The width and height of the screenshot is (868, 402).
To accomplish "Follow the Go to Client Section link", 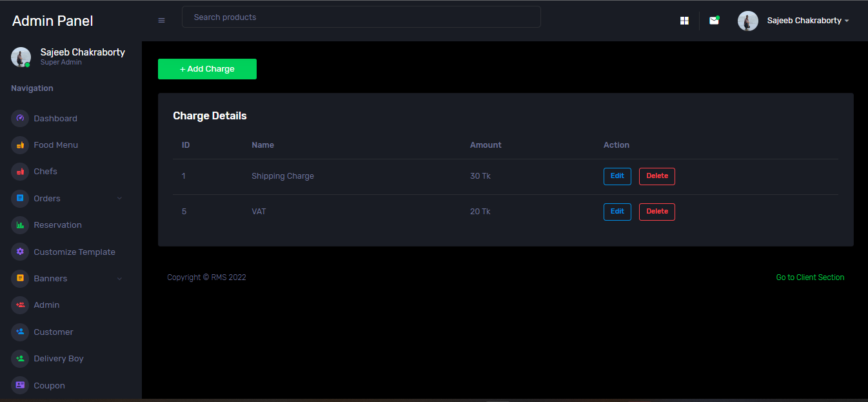I will point(810,277).
